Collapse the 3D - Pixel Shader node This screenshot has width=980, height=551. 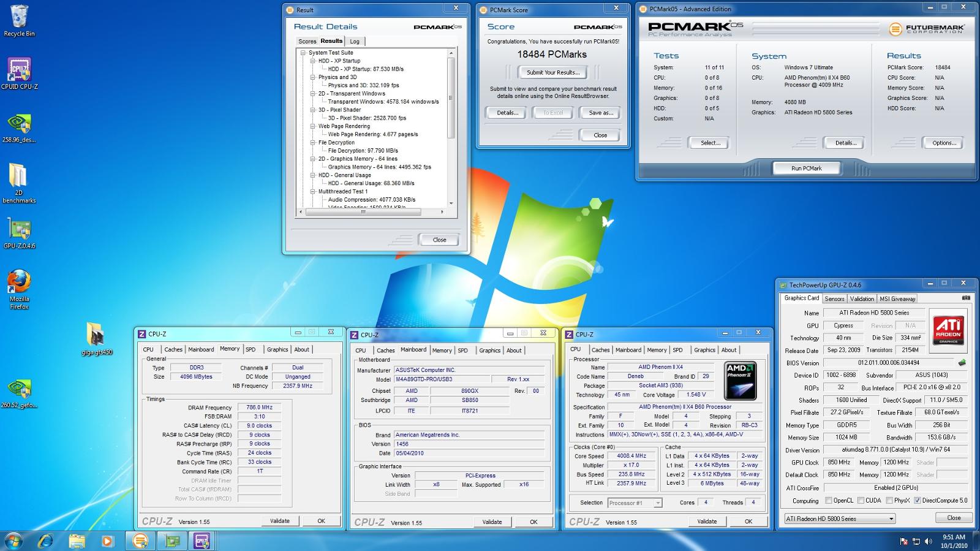pyautogui.click(x=312, y=110)
